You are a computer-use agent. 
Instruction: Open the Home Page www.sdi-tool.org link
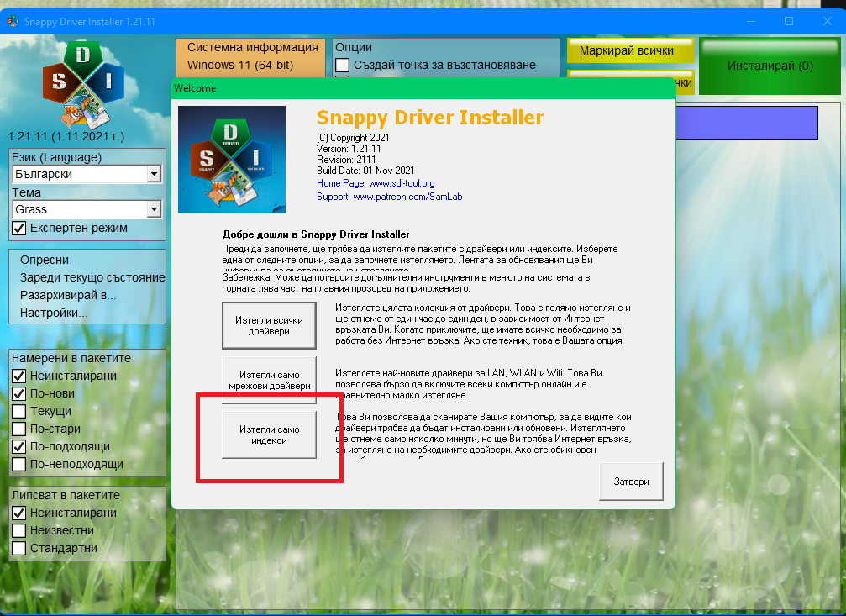coord(376,183)
